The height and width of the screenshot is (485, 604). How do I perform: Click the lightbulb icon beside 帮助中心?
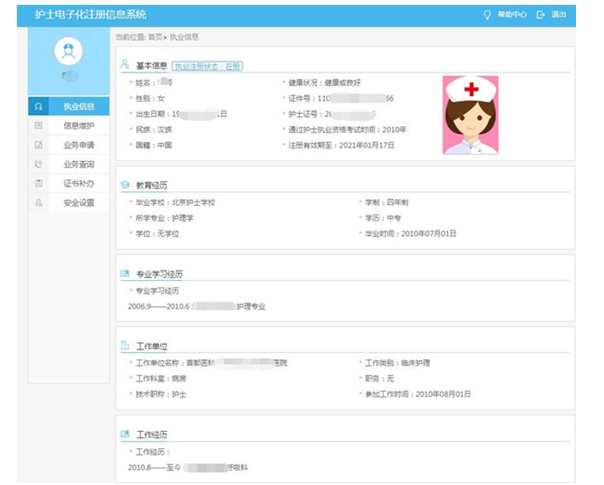[x=488, y=14]
